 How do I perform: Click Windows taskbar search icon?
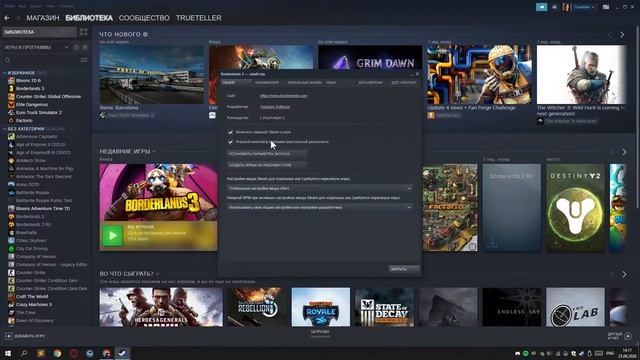point(24,353)
